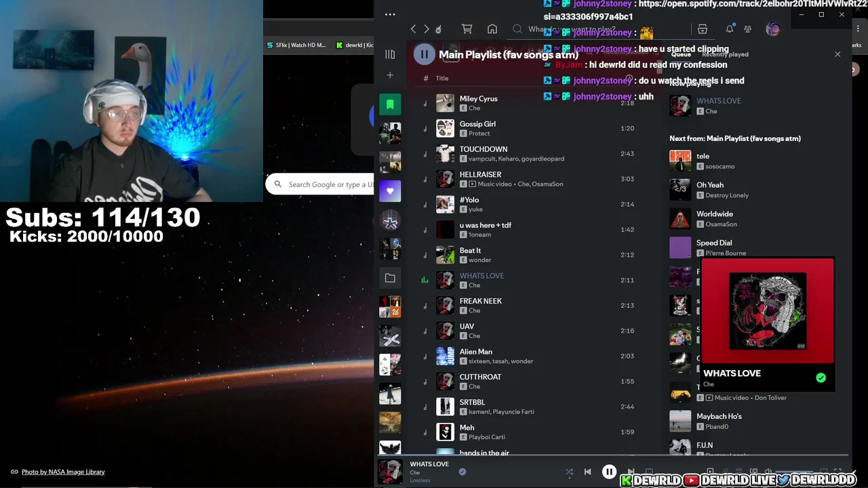Go forward in Spotify navigation
The height and width of the screenshot is (488, 868).
point(426,29)
